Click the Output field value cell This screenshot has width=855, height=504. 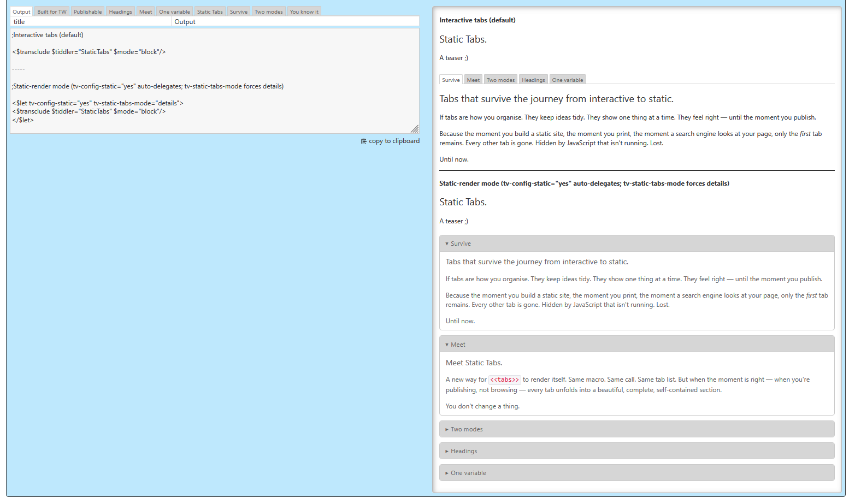pyautogui.click(x=295, y=22)
